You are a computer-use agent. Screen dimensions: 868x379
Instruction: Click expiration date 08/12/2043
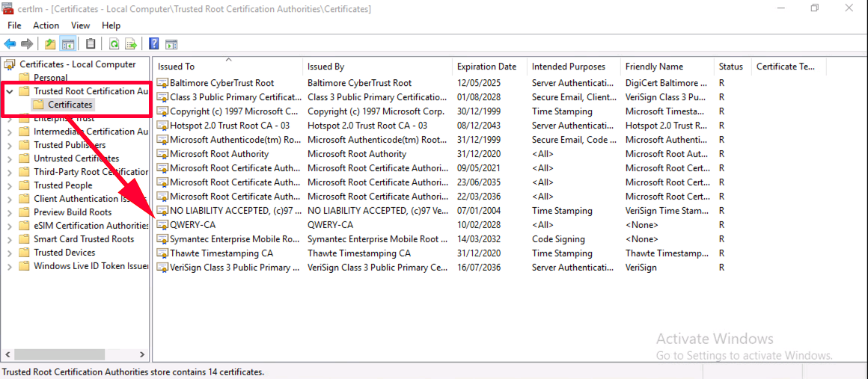477,126
